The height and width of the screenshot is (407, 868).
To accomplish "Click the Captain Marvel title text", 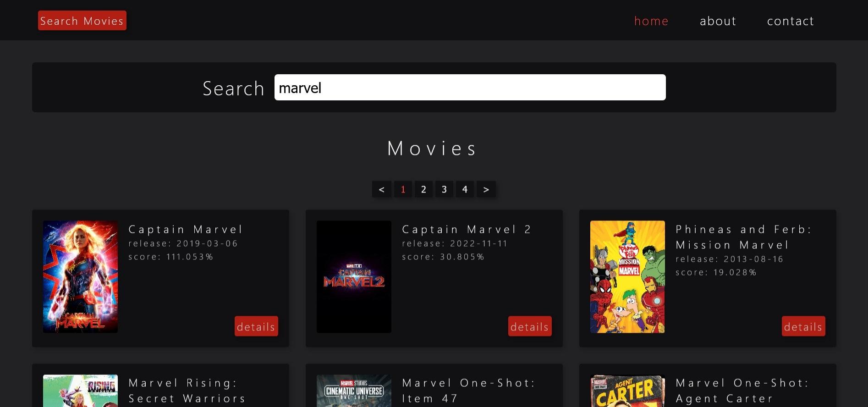I will coord(186,229).
